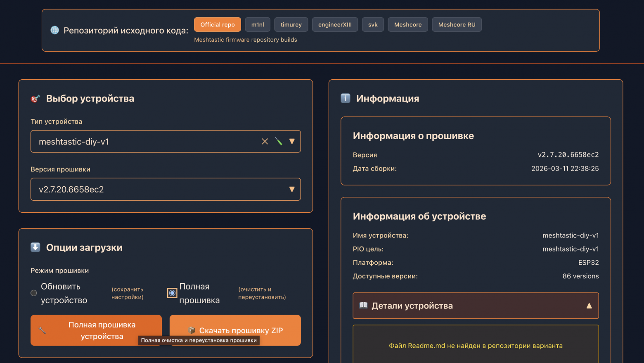This screenshot has height=363, width=644.
Task: Click the (сохранить настройки) hint text
Action: [128, 293]
